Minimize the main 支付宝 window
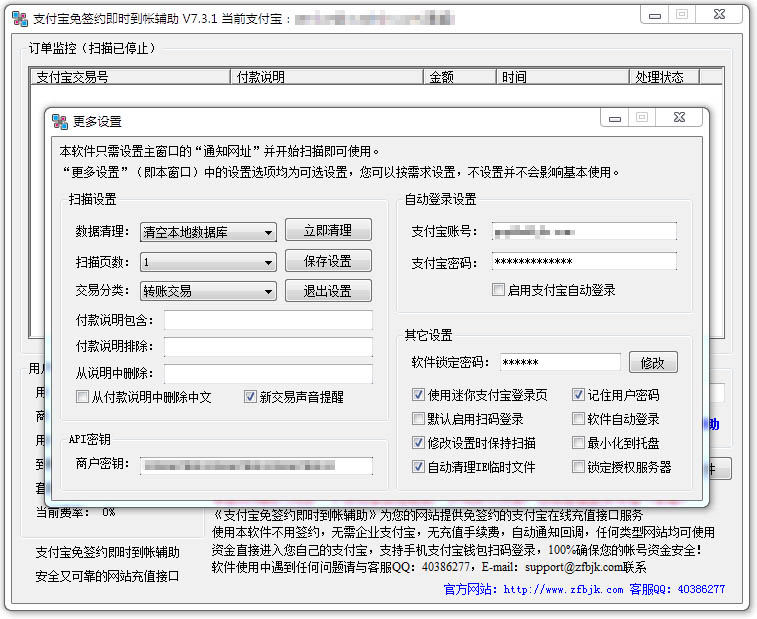Viewport: 757px width, 619px height. click(x=655, y=14)
